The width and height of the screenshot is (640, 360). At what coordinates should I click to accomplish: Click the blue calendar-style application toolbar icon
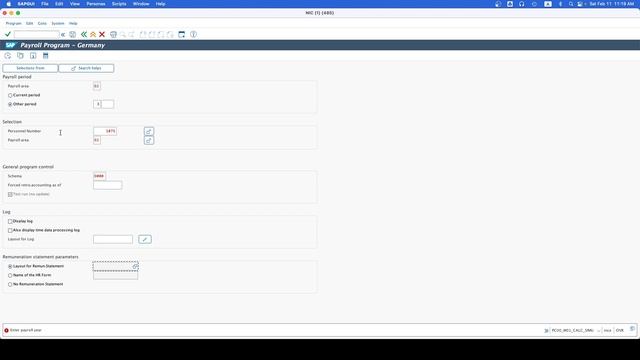point(46,56)
